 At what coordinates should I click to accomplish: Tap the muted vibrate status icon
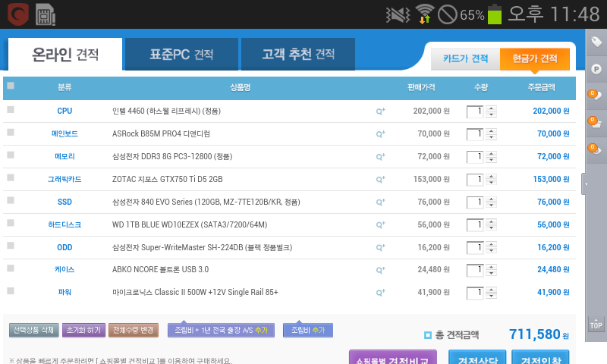(x=398, y=14)
